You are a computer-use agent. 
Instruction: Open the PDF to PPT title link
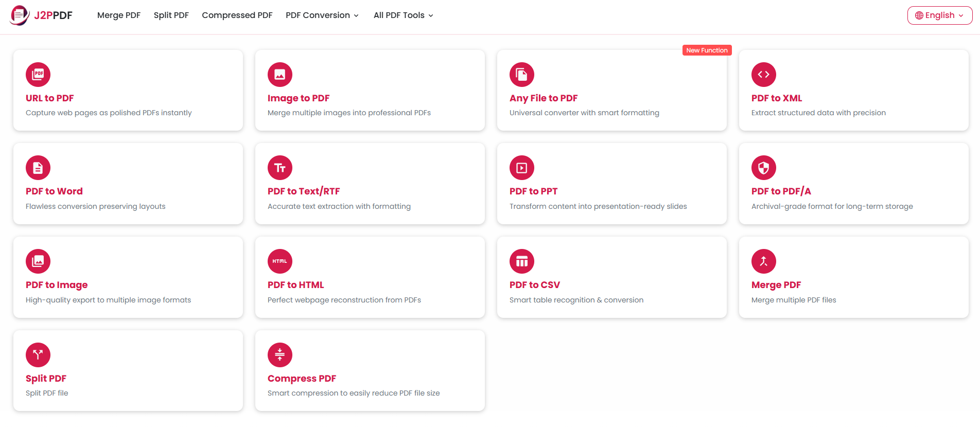[534, 191]
